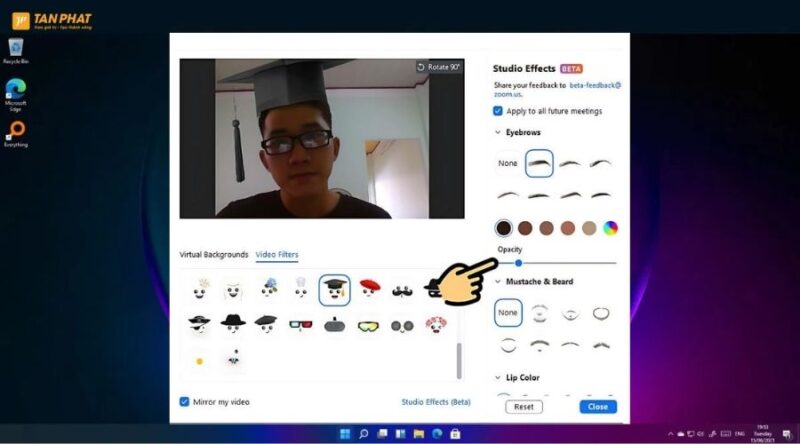Open the notification center in system tray
This screenshot has width=800, height=444.
[x=786, y=434]
